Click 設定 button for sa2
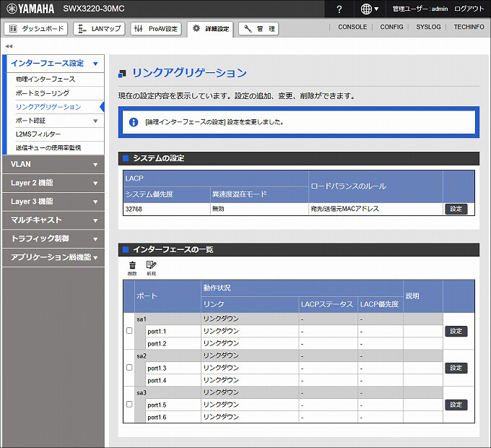The image size is (491, 448). coord(456,368)
